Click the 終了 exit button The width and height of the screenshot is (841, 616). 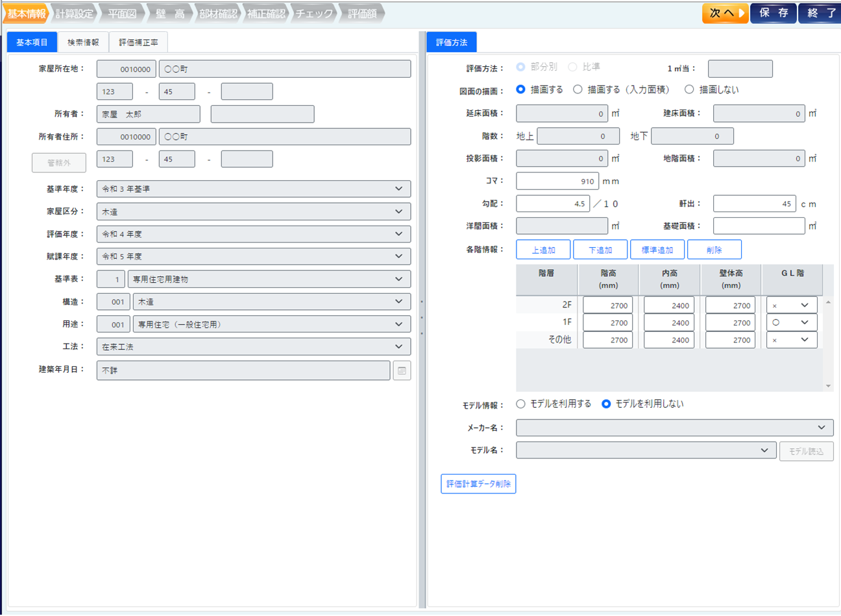820,13
